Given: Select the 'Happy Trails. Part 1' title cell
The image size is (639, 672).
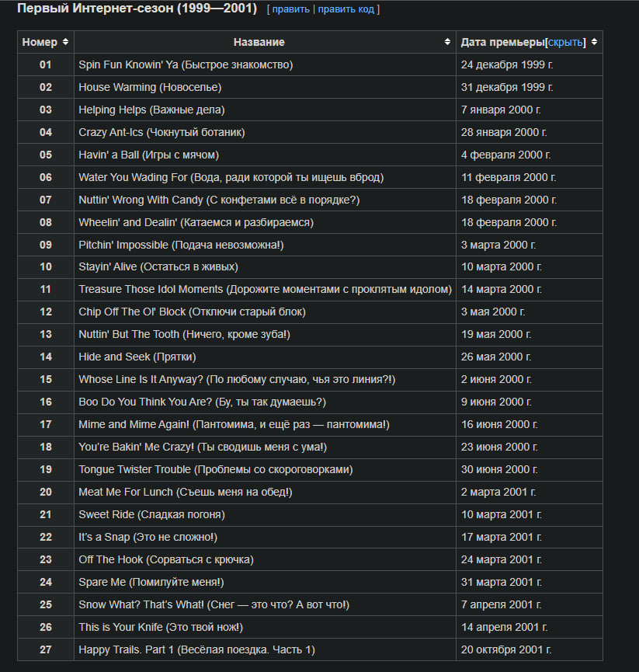Looking at the screenshot, I should click(265, 649).
